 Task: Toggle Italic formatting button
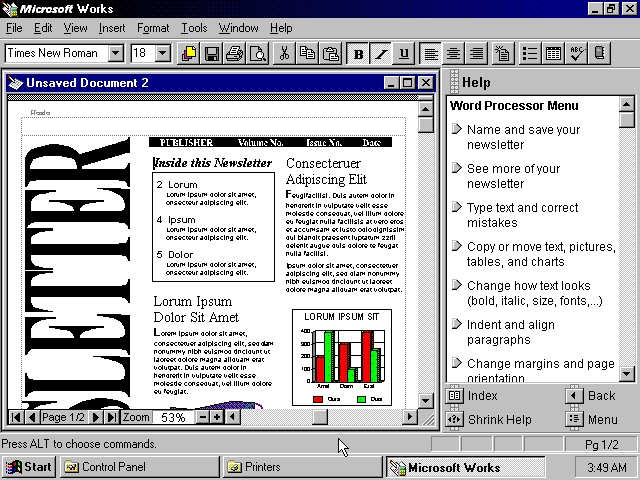pyautogui.click(x=381, y=53)
